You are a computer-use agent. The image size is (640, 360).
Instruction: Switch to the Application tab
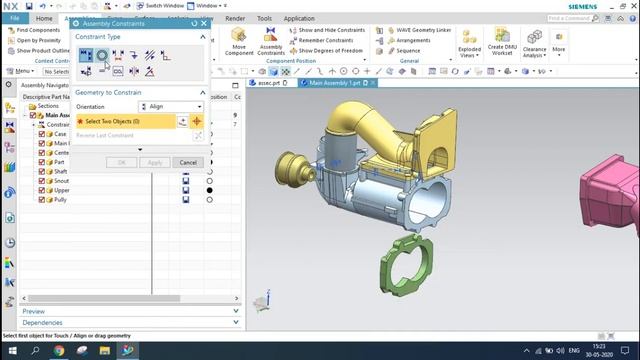[299, 18]
